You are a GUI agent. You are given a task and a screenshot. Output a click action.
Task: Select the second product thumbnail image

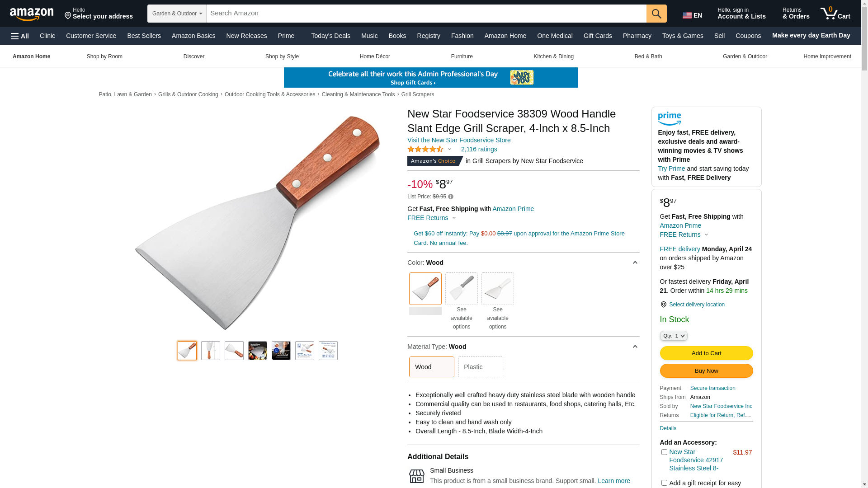(211, 351)
